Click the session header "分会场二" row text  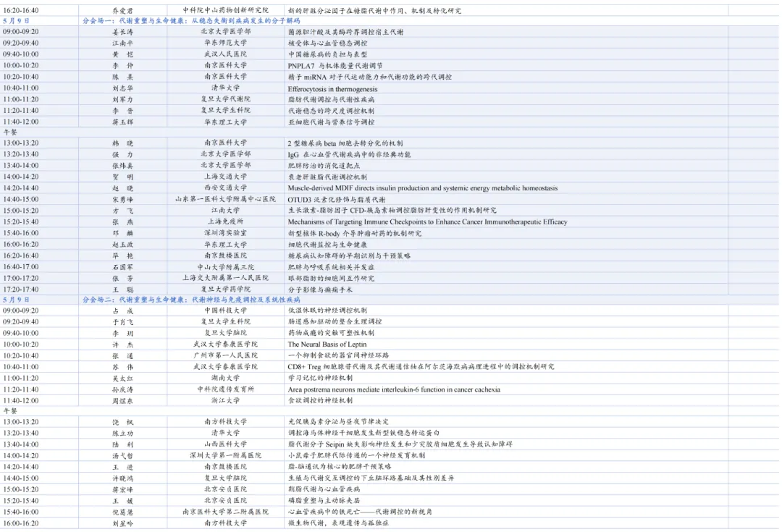[191, 300]
